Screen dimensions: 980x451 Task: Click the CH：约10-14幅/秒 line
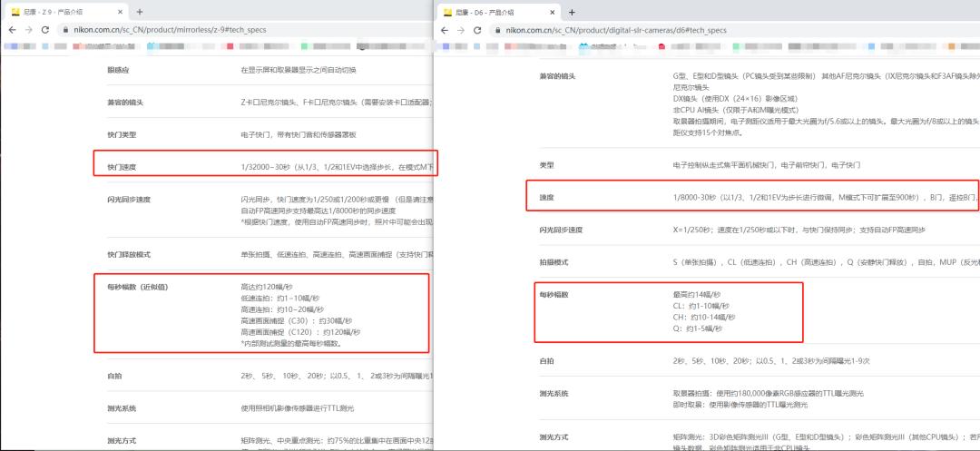click(x=703, y=318)
